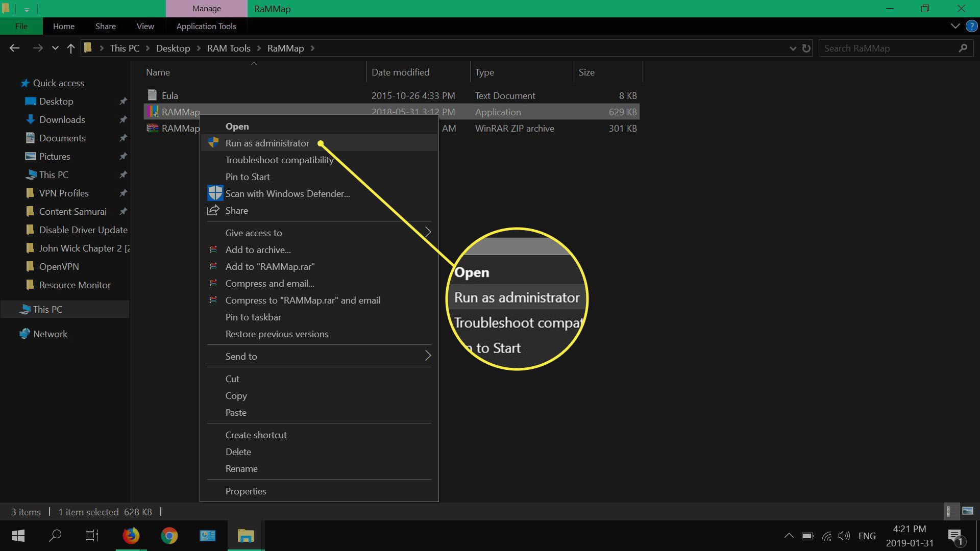Viewport: 980px width, 551px height.
Task: Choose Rename from the context menu
Action: pos(319,469)
